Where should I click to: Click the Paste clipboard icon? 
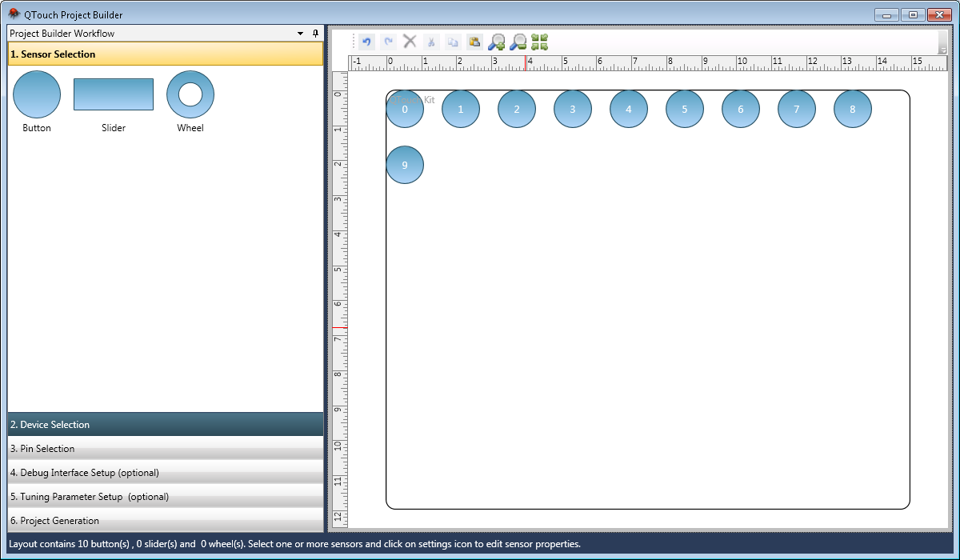(474, 42)
